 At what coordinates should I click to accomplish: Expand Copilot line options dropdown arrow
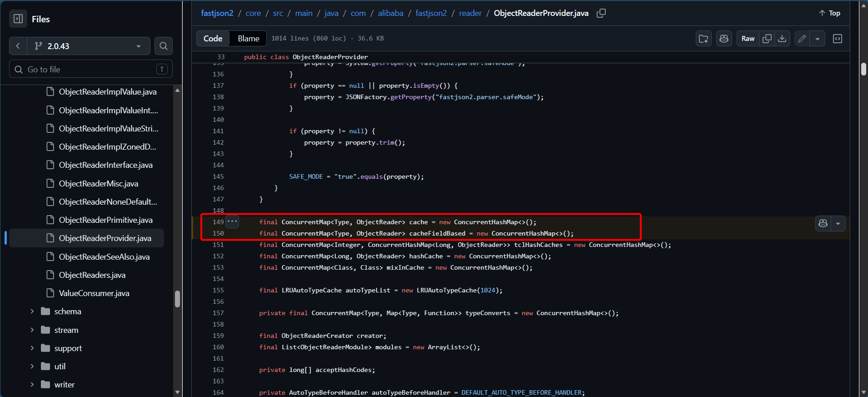[838, 223]
